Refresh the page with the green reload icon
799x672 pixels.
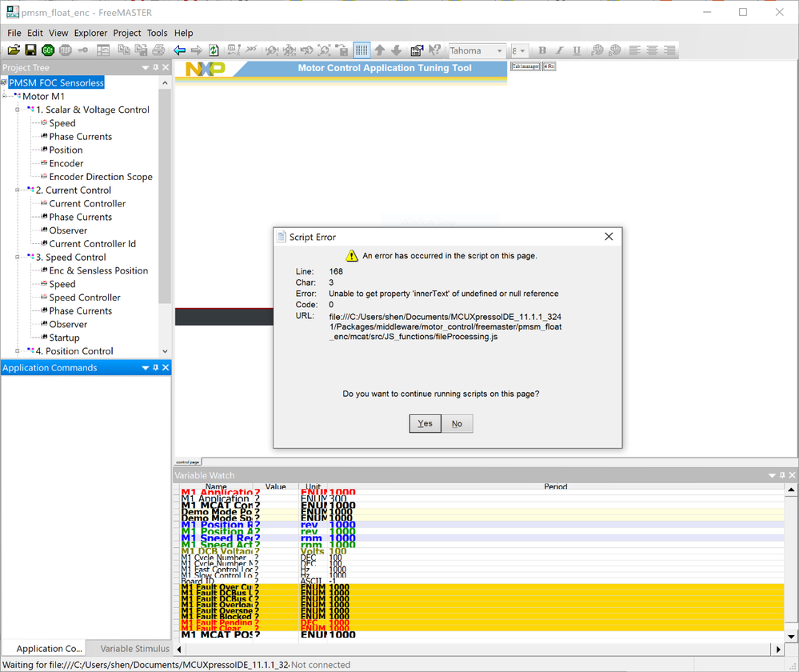[x=214, y=50]
